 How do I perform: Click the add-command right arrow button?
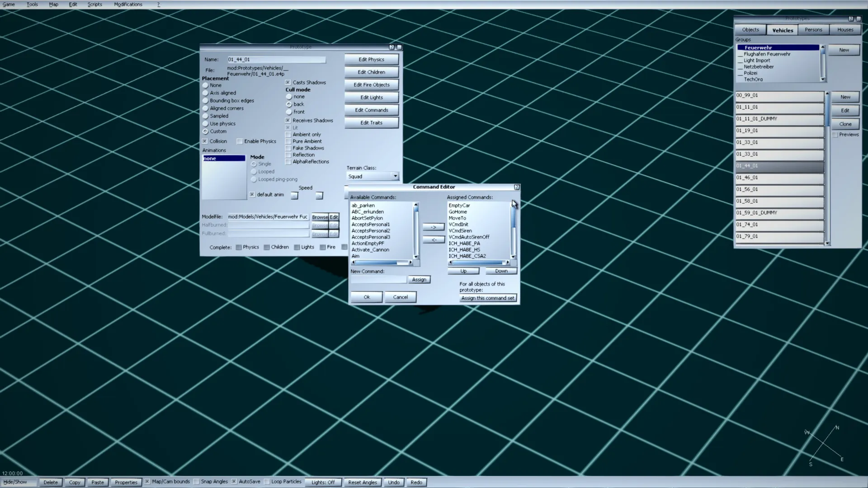(433, 227)
